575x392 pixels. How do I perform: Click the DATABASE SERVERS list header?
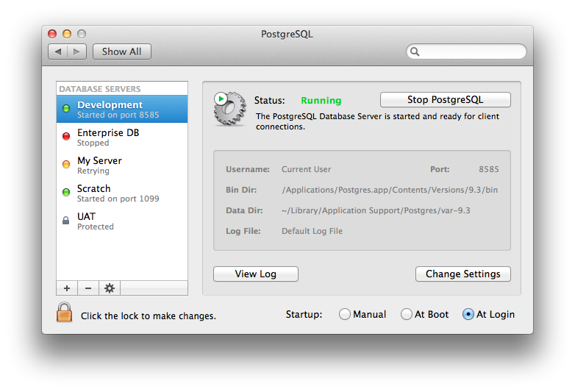coord(100,89)
